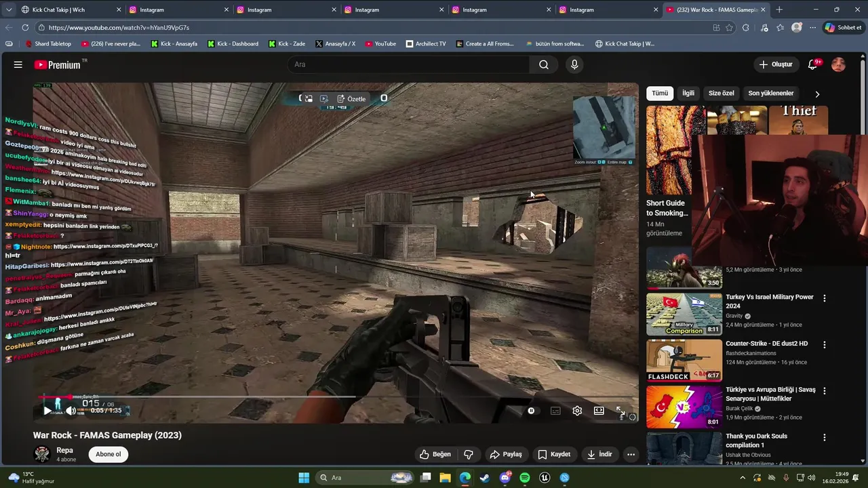Reload the page in browser
The width and height of the screenshot is (868, 488).
coord(25,28)
